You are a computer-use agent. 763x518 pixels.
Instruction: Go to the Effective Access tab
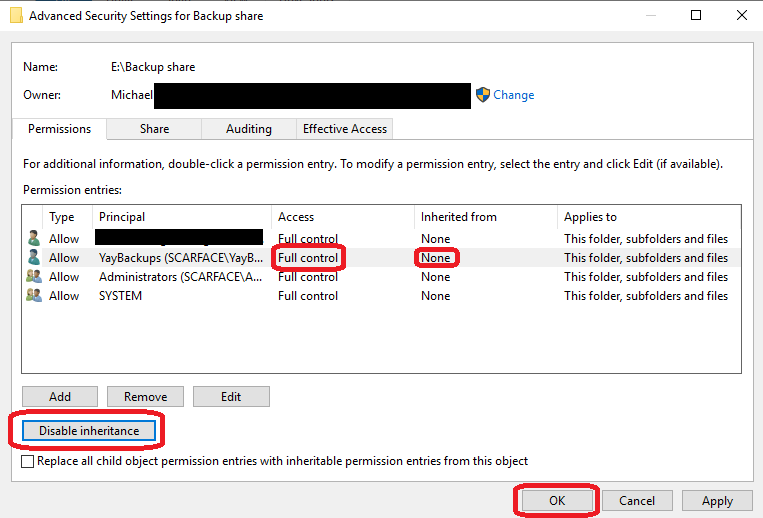[x=345, y=129]
